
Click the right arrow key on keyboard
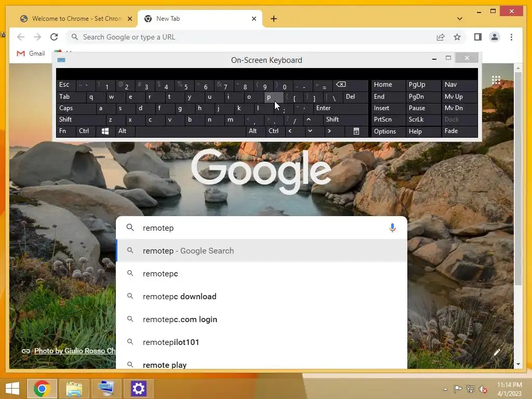334,131
